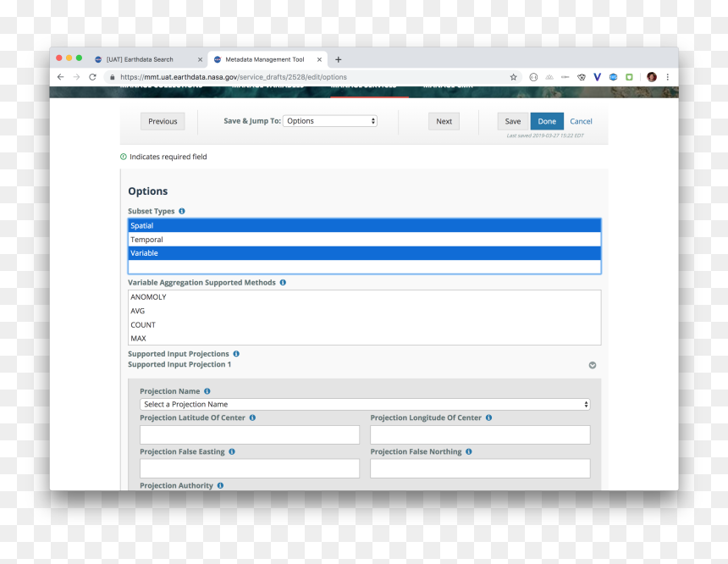The image size is (728, 564).
Task: Go back to the previous browser page
Action: pyautogui.click(x=61, y=77)
